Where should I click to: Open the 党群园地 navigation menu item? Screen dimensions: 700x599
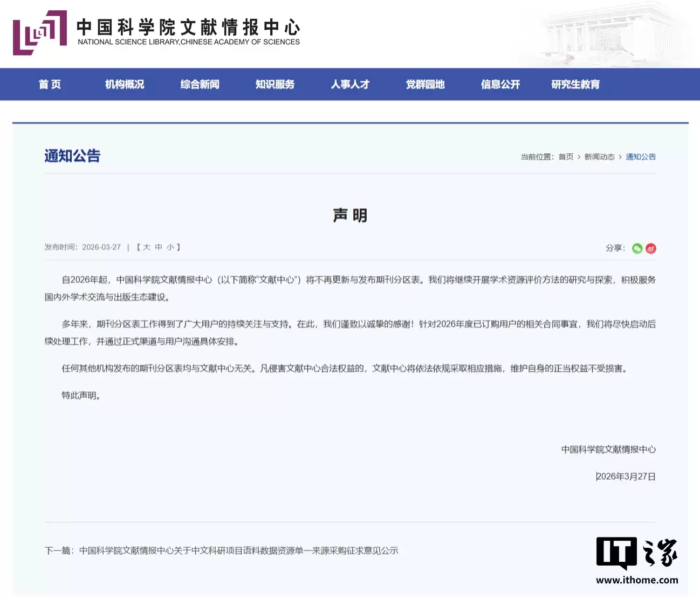pyautogui.click(x=424, y=84)
